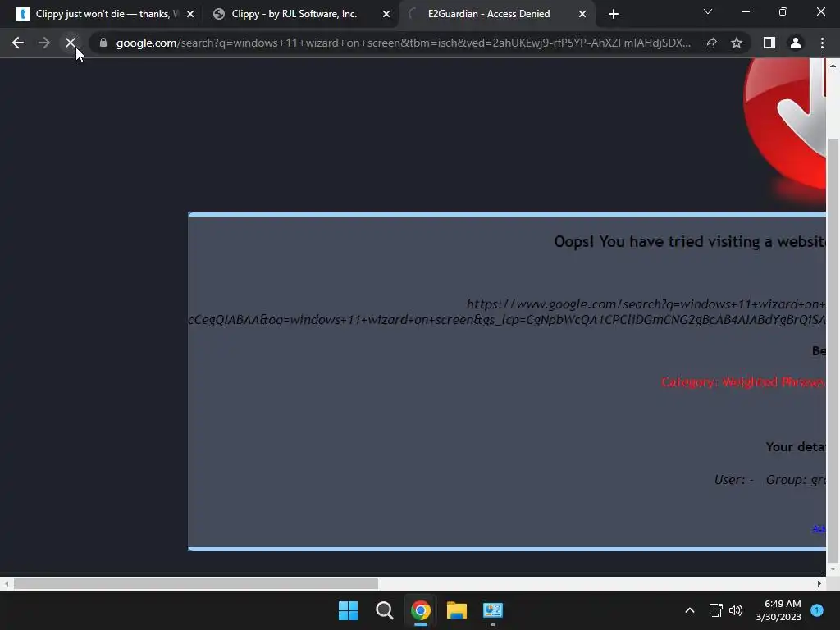
Task: Expand the tab search dropdown
Action: pos(708,11)
